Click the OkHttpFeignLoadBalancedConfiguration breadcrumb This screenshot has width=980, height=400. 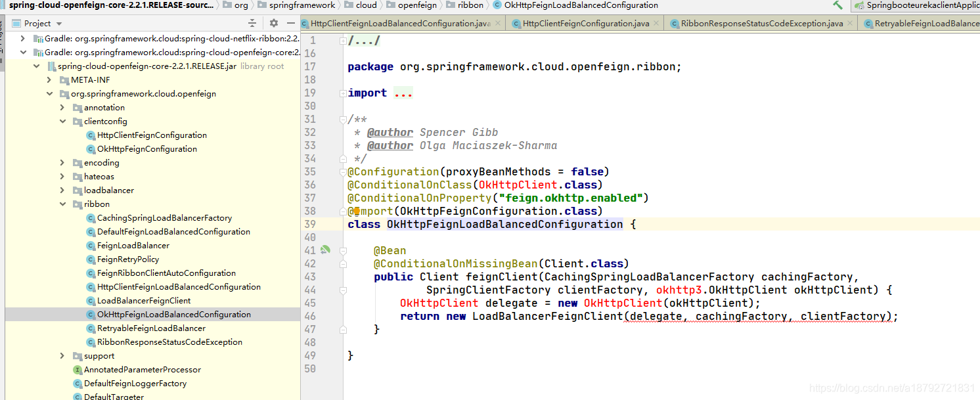point(575,5)
